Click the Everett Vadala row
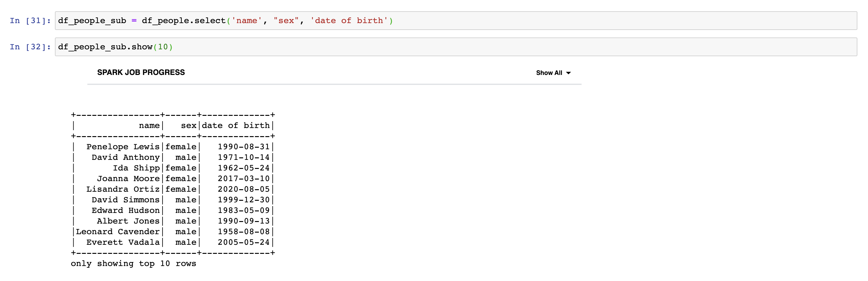This screenshot has width=868, height=281. 173,242
